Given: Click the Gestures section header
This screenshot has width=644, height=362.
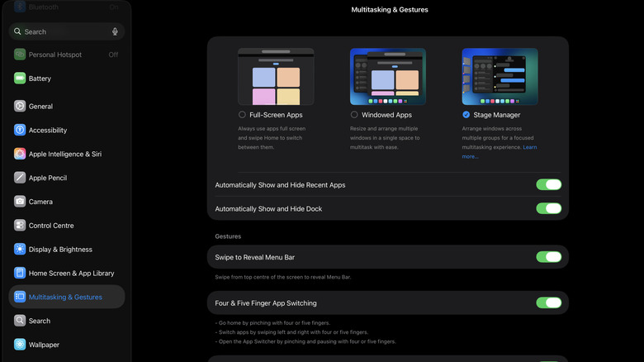Looking at the screenshot, I should [228, 236].
